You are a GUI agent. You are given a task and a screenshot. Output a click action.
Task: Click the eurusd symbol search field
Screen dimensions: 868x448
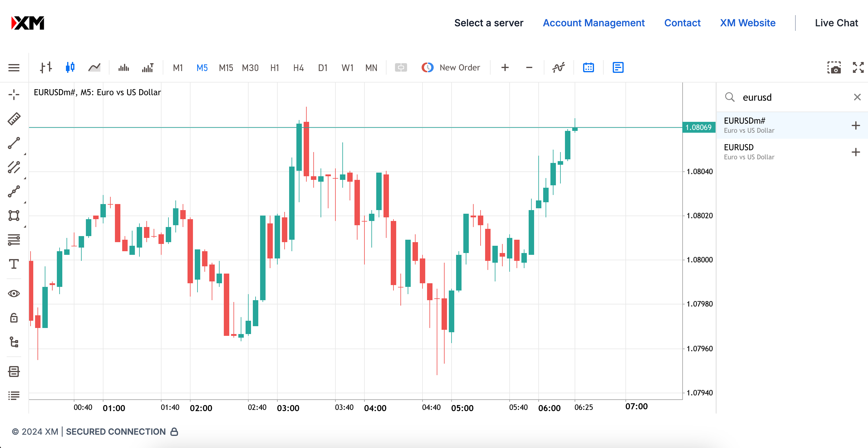(x=792, y=97)
